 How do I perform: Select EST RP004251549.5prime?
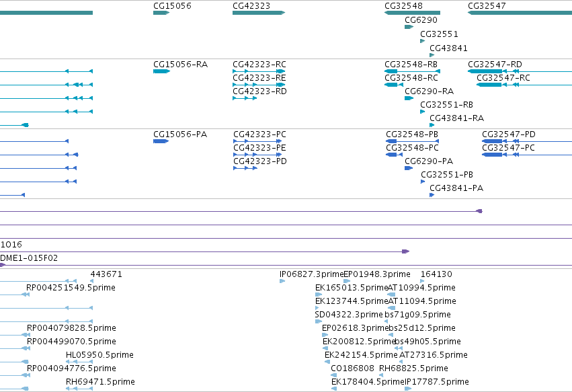(x=71, y=288)
